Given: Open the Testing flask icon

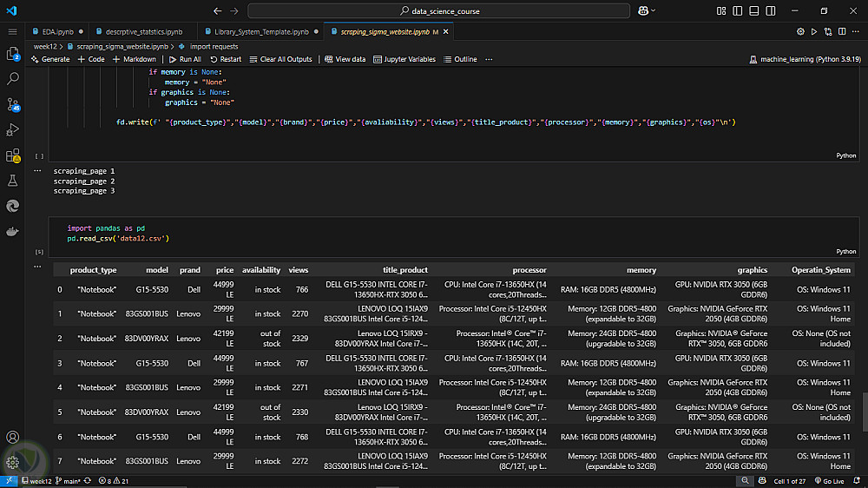Looking at the screenshot, I should coord(13,181).
